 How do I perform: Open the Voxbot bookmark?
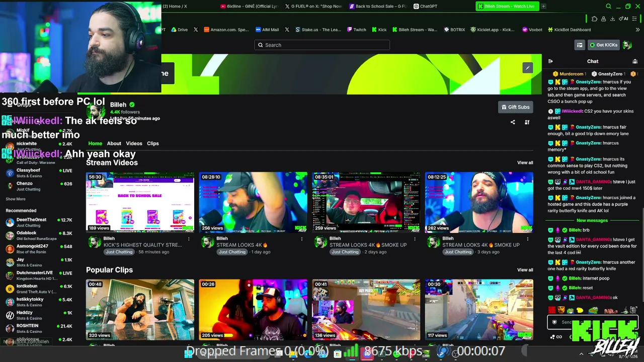tap(532, 30)
